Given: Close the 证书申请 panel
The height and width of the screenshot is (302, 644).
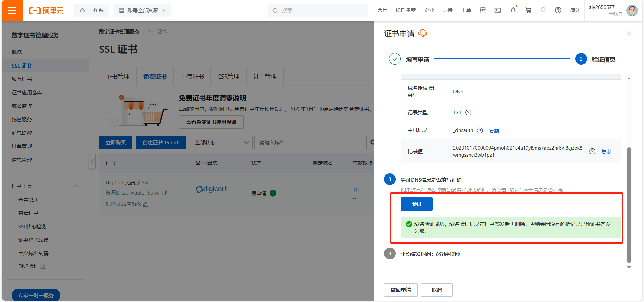Looking at the screenshot, I should click(629, 33).
